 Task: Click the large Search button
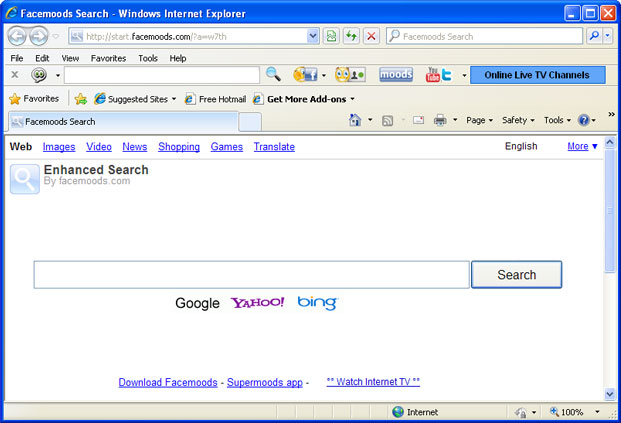[x=516, y=274]
